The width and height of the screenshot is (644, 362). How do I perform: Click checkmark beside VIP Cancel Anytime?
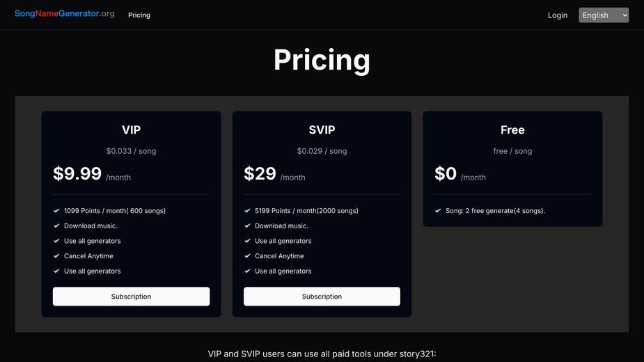click(56, 255)
